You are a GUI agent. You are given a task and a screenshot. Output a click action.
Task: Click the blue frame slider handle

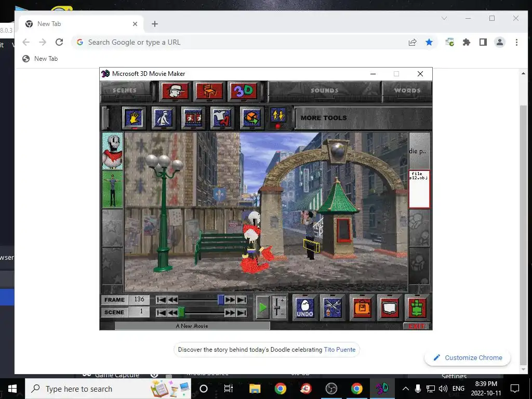point(221,300)
